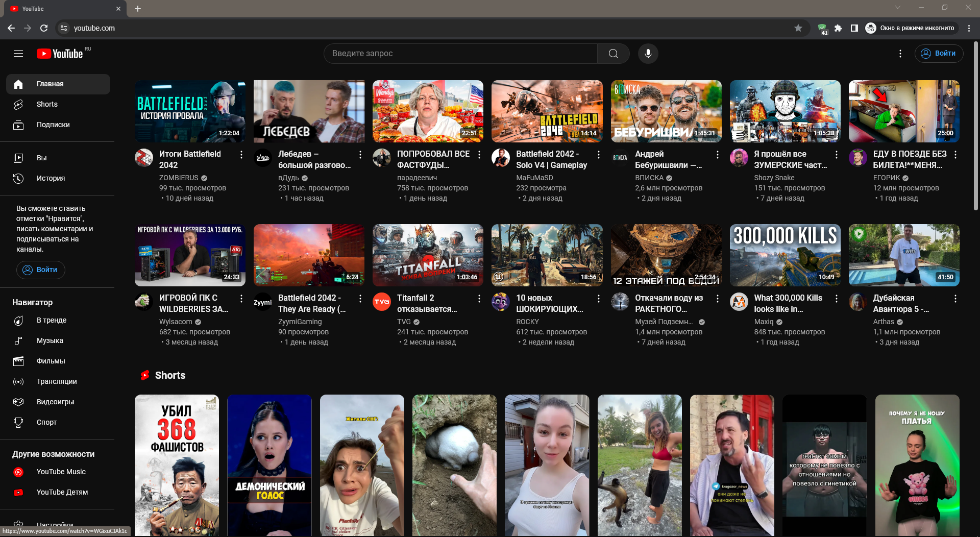Open ДЕМОНИЧЕСКИЙ ГОЛОС short
The image size is (980, 537).
point(269,466)
